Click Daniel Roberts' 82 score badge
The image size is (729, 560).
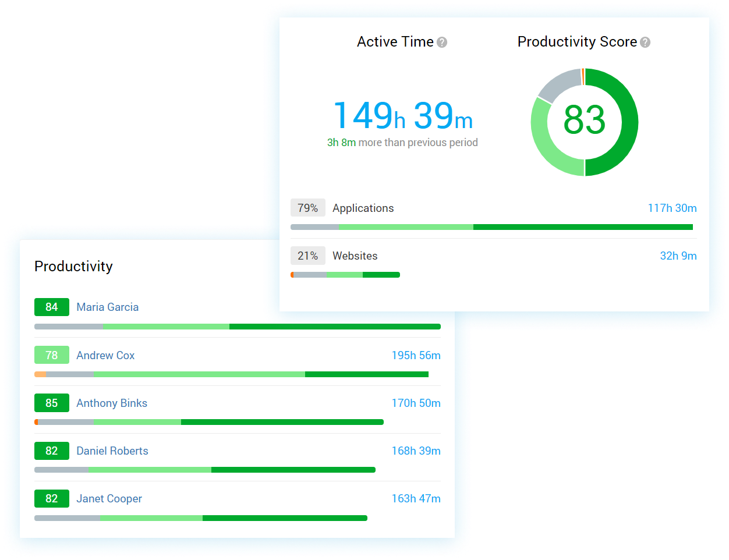pyautogui.click(x=52, y=451)
